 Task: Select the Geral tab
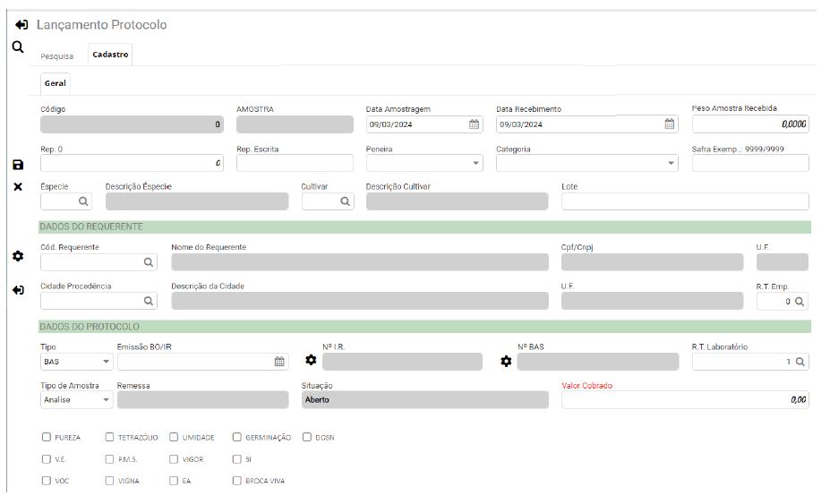tap(55, 83)
